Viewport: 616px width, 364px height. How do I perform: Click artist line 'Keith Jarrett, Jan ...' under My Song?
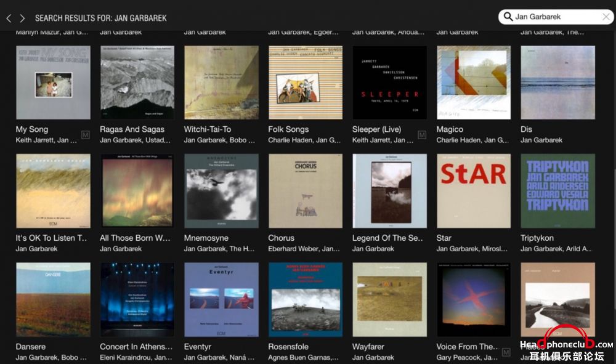(x=46, y=140)
